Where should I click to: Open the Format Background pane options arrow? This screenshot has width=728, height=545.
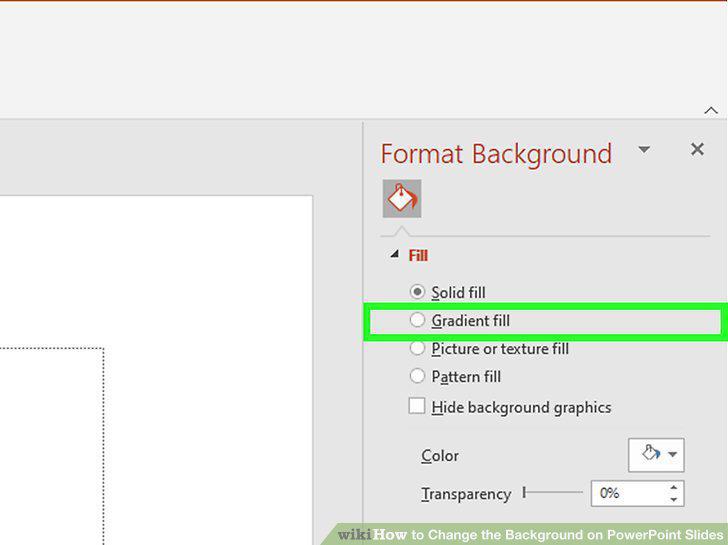(644, 149)
